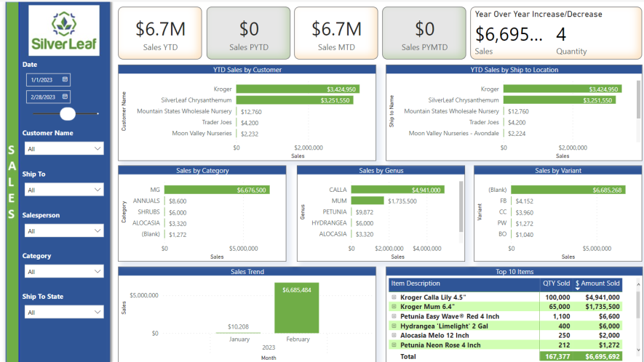The width and height of the screenshot is (644, 362).
Task: Expand the Kroger Calla Lily 4.5" row
Action: pos(394,297)
